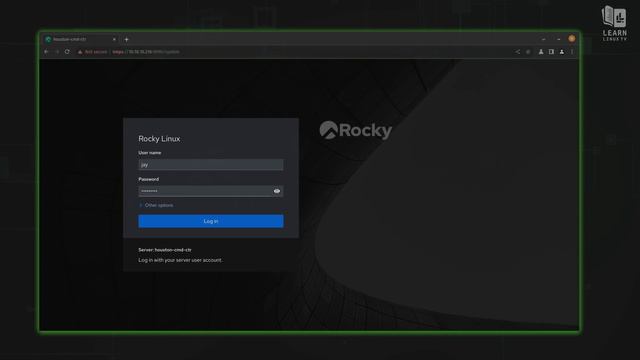Viewport: 640px width, 360px height.
Task: Click the Rocky logo on the page
Action: 356,130
